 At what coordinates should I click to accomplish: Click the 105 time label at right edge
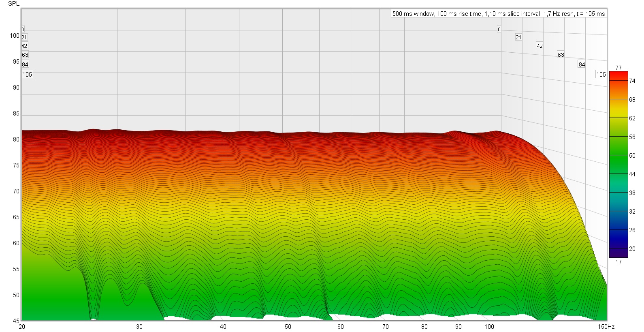(x=601, y=75)
